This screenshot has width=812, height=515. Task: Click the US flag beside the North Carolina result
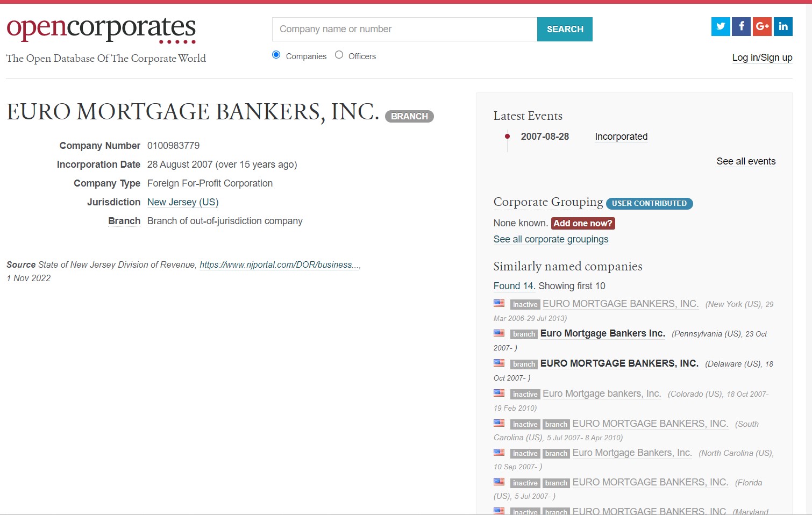tap(499, 453)
